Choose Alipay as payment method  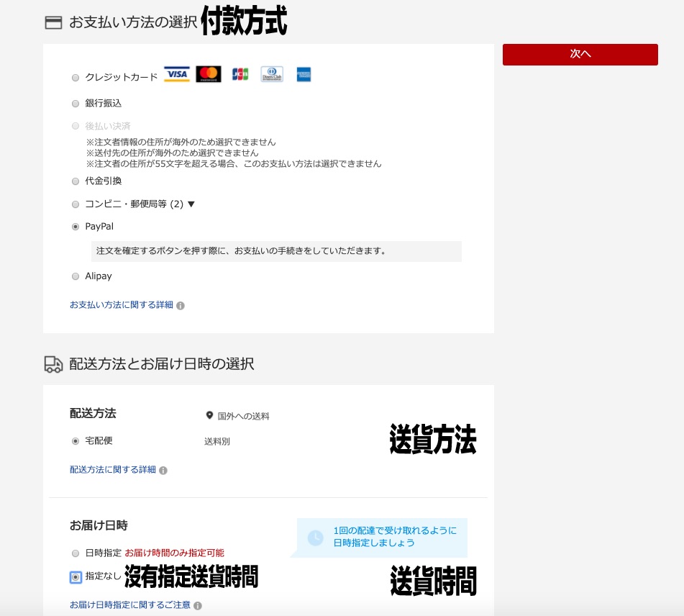[x=76, y=276]
